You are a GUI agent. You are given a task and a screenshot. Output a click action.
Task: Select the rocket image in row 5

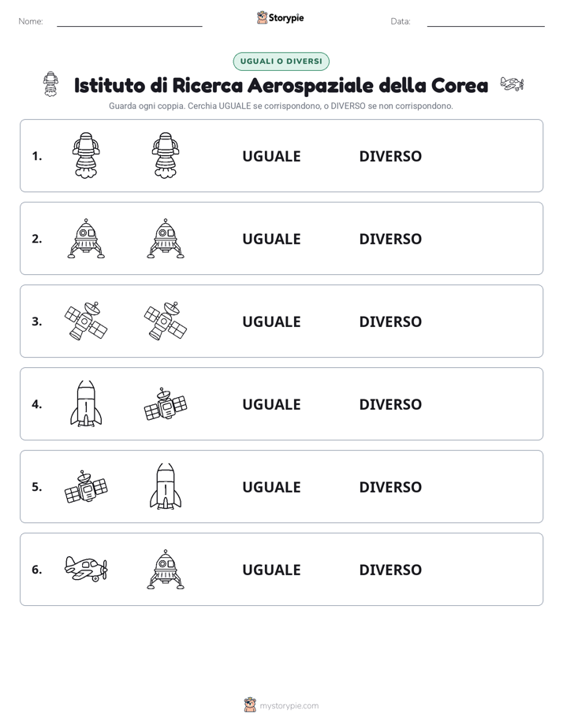(166, 487)
